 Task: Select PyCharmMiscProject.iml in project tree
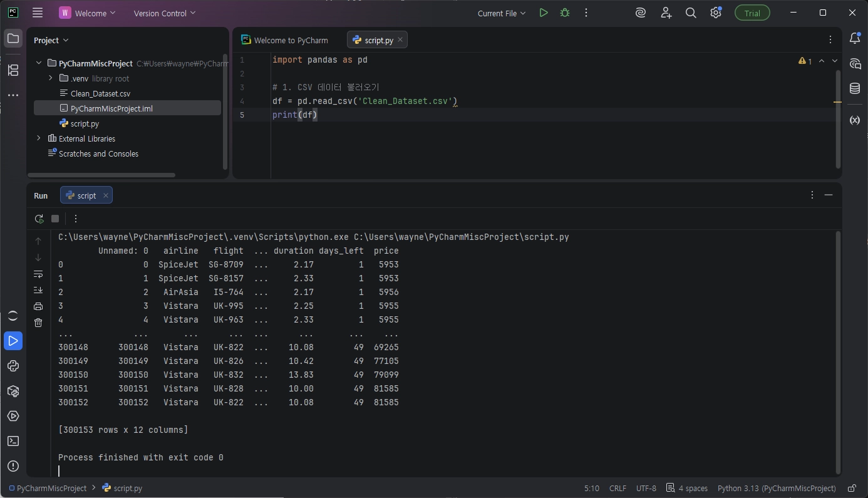click(127, 108)
